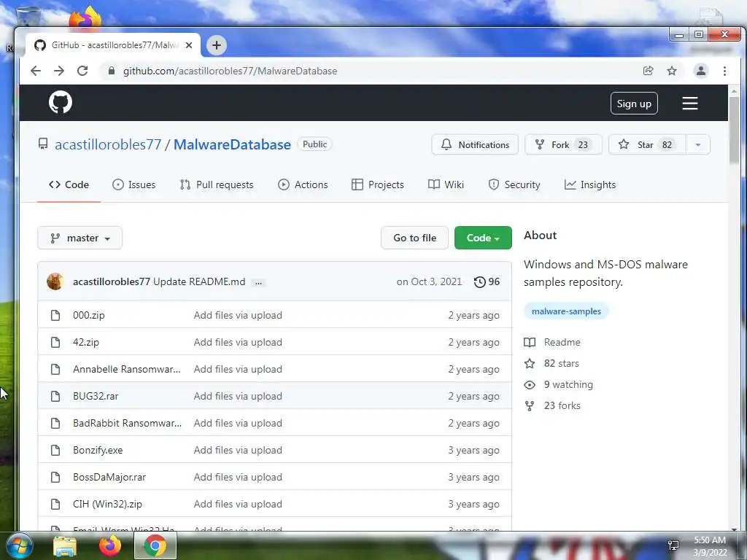
Task: Open the Annabelle Ransomware file
Action: pos(127,370)
